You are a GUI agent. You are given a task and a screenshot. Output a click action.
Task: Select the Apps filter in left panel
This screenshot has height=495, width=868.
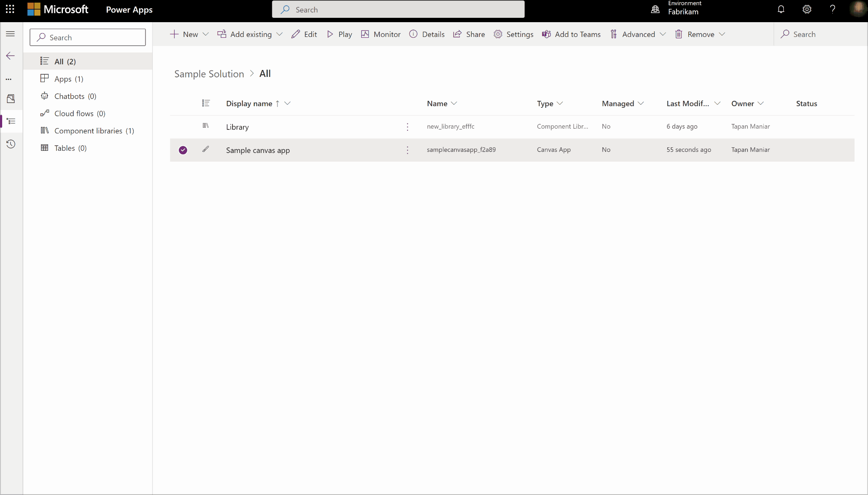coord(69,79)
